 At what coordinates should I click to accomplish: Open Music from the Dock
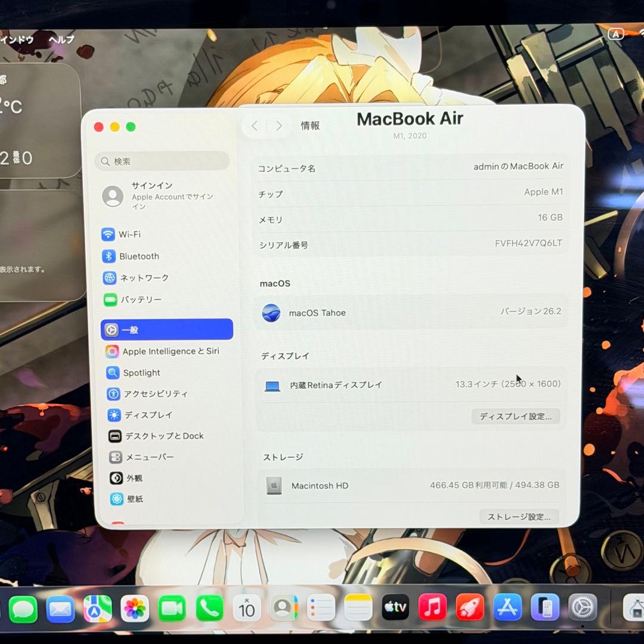[432, 607]
